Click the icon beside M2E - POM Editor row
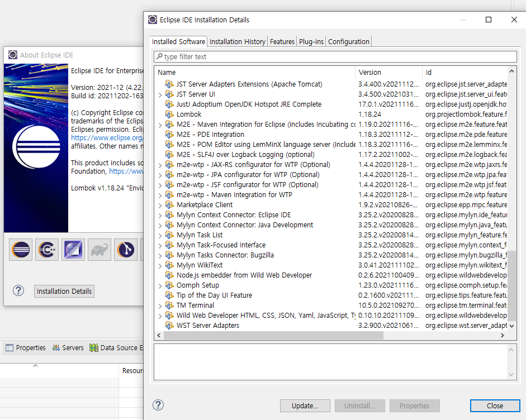The image size is (526, 420). click(x=169, y=144)
